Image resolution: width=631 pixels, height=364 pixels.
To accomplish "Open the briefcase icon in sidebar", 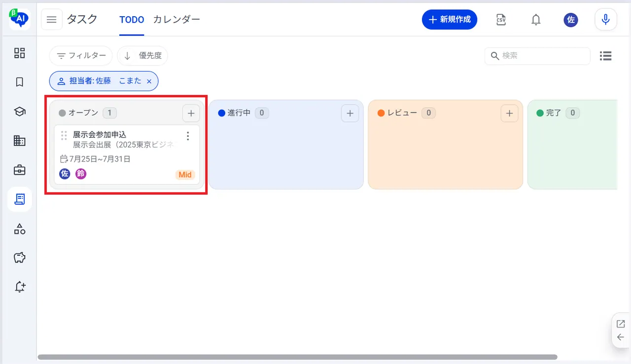I will (20, 170).
